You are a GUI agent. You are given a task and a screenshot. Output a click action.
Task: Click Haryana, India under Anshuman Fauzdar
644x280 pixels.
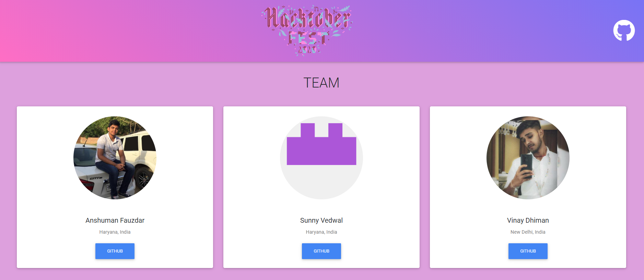pyautogui.click(x=115, y=232)
